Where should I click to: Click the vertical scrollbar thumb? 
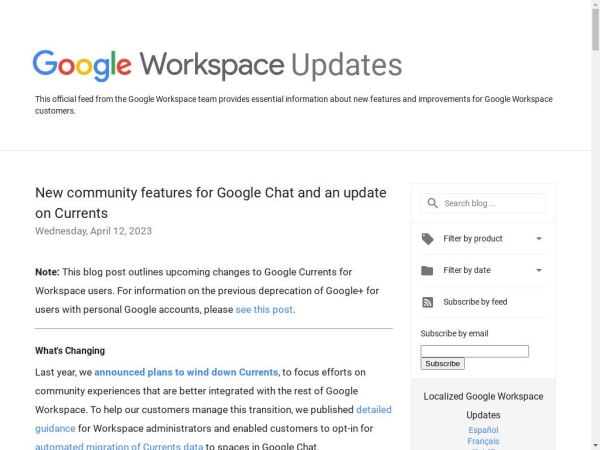point(595,30)
